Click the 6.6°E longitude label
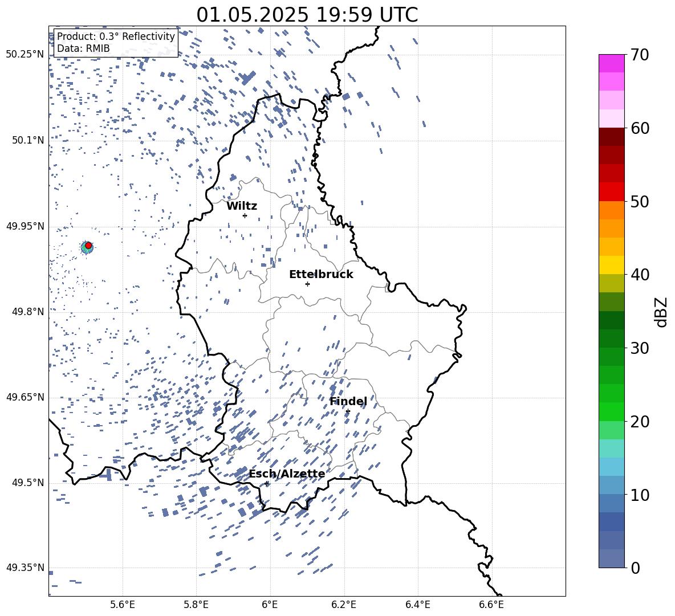 491,605
